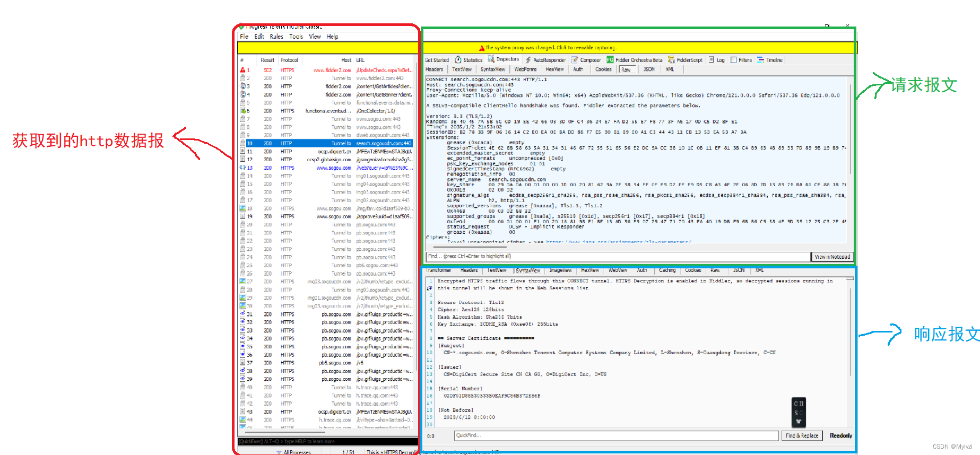The height and width of the screenshot is (455, 980).
Task: Toggle the Filters checkbox tab
Action: click(x=741, y=60)
